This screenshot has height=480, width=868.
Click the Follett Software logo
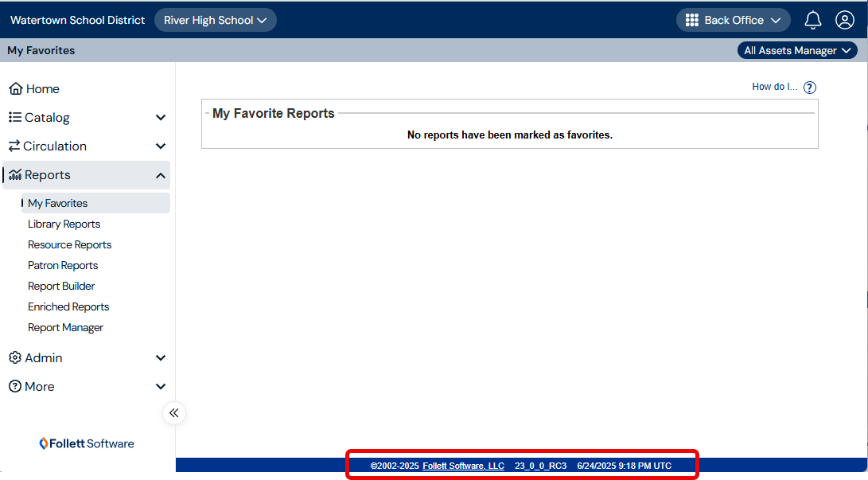[x=86, y=443]
